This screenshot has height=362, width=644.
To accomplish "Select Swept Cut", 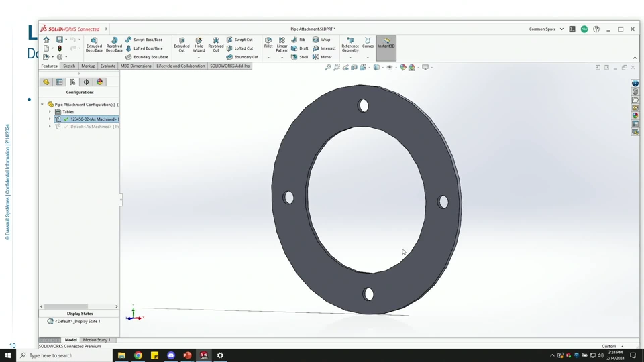I will (x=239, y=40).
